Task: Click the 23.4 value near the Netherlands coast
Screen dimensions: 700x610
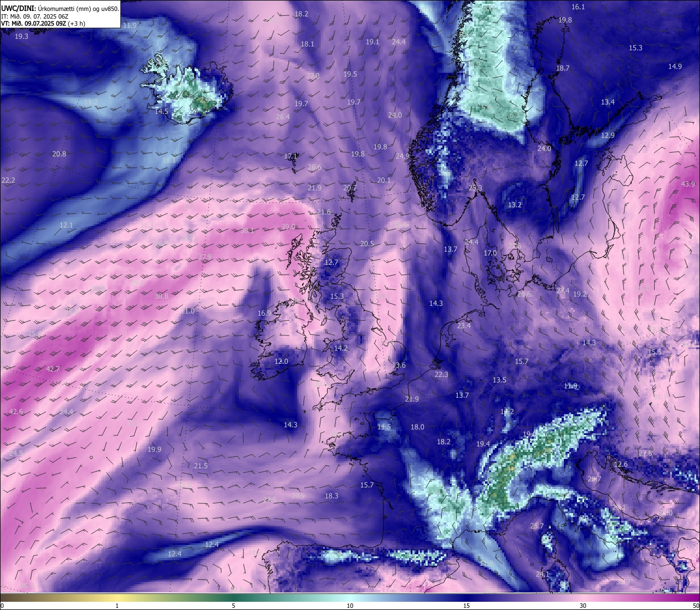Action: (464, 326)
